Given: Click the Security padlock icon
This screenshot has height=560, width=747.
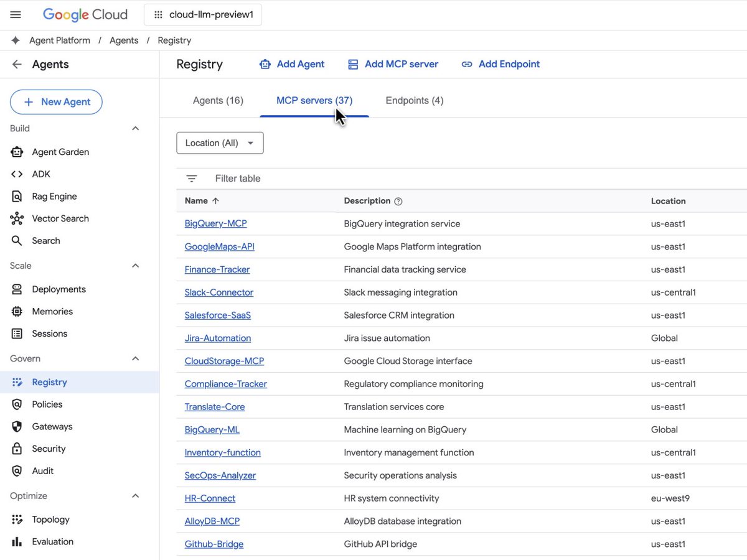Looking at the screenshot, I should click(17, 449).
